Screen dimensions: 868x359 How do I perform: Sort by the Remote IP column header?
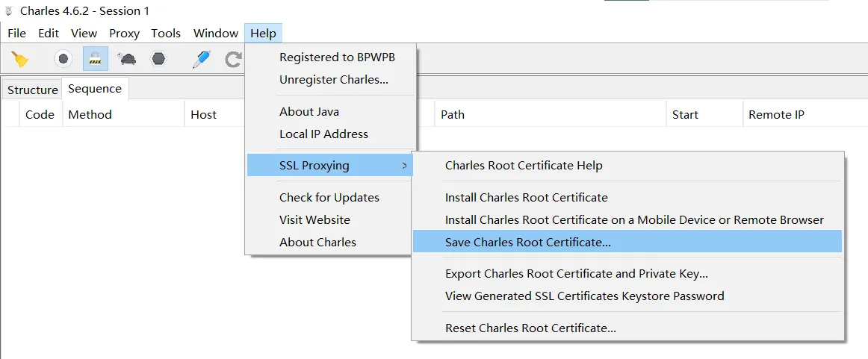pos(805,114)
